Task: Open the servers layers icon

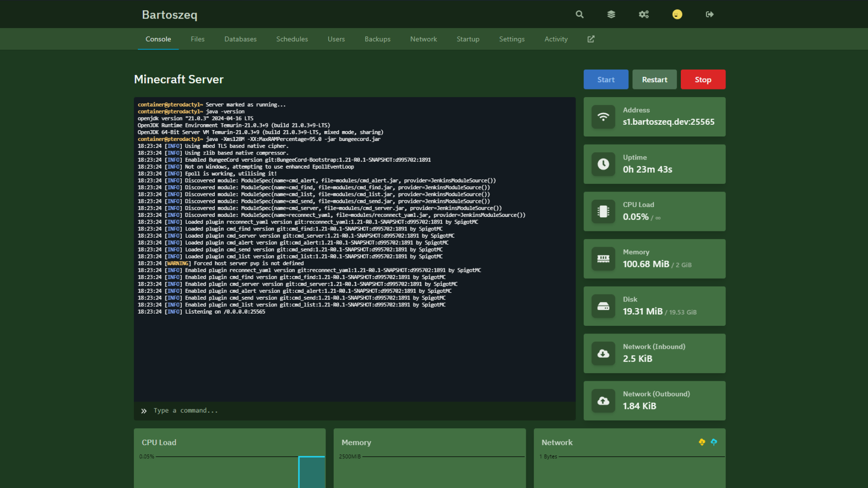Action: click(x=611, y=14)
